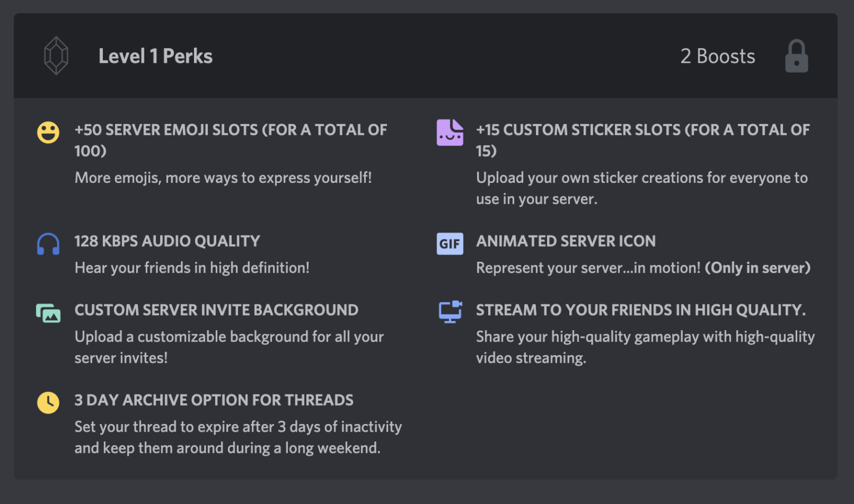
Task: Select the ANIMATED SERVER ICON perk entry
Action: pos(565,241)
